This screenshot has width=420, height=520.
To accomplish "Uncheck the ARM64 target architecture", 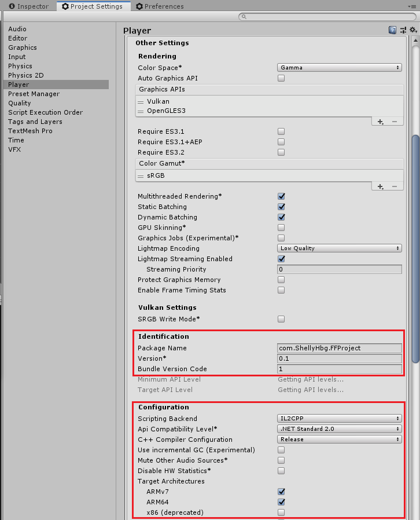I will (x=281, y=502).
